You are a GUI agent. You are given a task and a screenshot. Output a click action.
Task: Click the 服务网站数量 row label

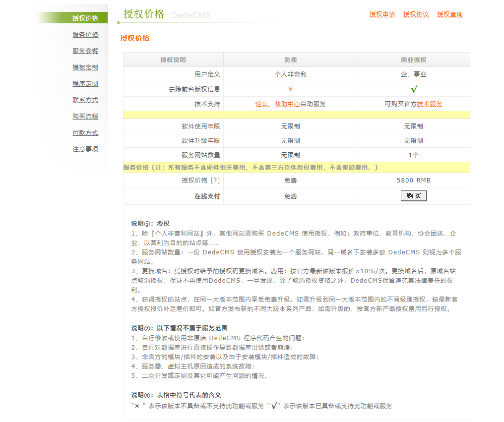[x=201, y=155]
